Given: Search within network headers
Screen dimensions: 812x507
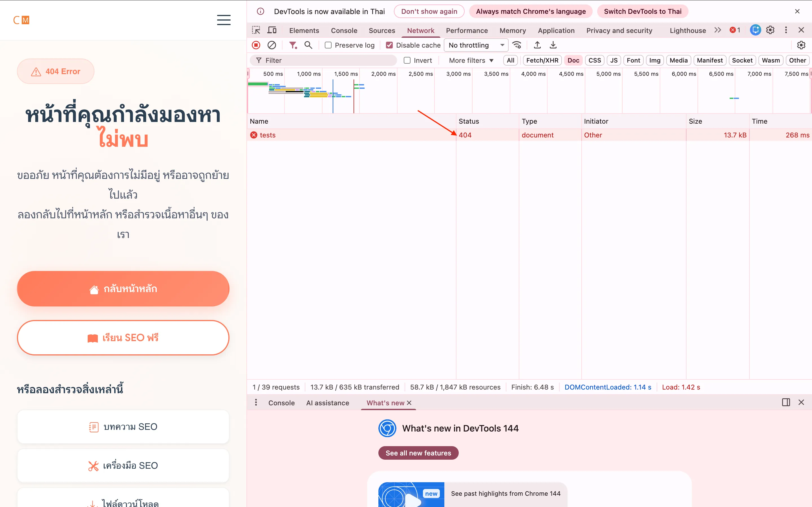Looking at the screenshot, I should point(308,45).
